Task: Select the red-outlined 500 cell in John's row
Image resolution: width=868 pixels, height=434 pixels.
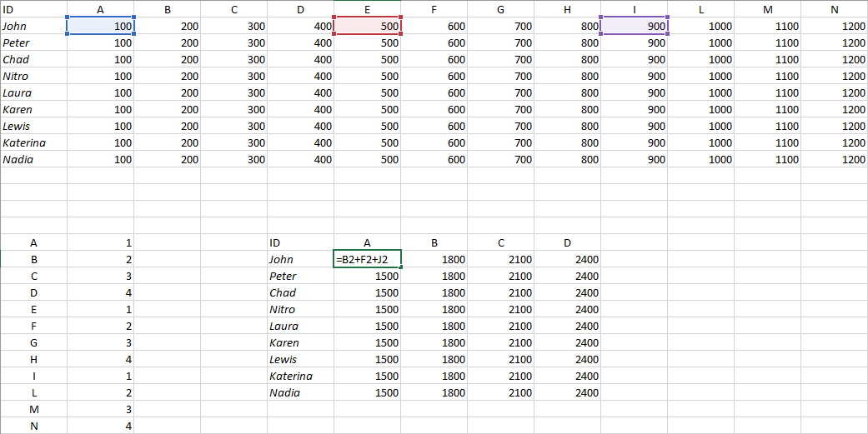Action: coord(367,26)
